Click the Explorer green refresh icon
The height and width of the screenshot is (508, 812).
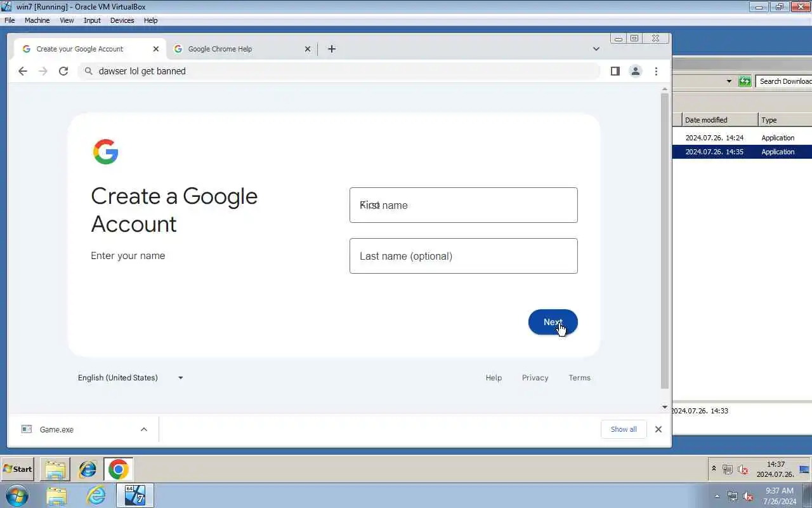[745, 81]
